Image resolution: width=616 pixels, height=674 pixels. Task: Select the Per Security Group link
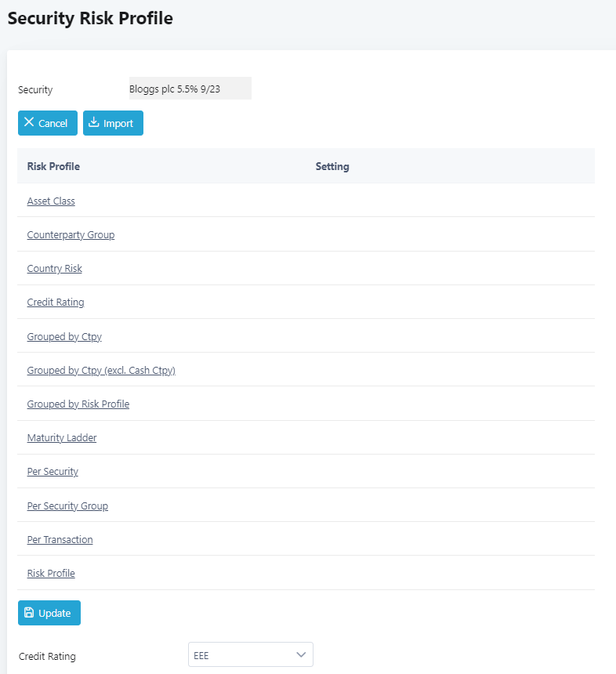point(67,506)
